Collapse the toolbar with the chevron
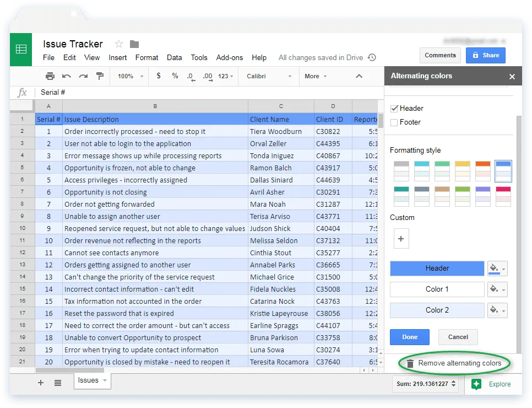 [359, 76]
